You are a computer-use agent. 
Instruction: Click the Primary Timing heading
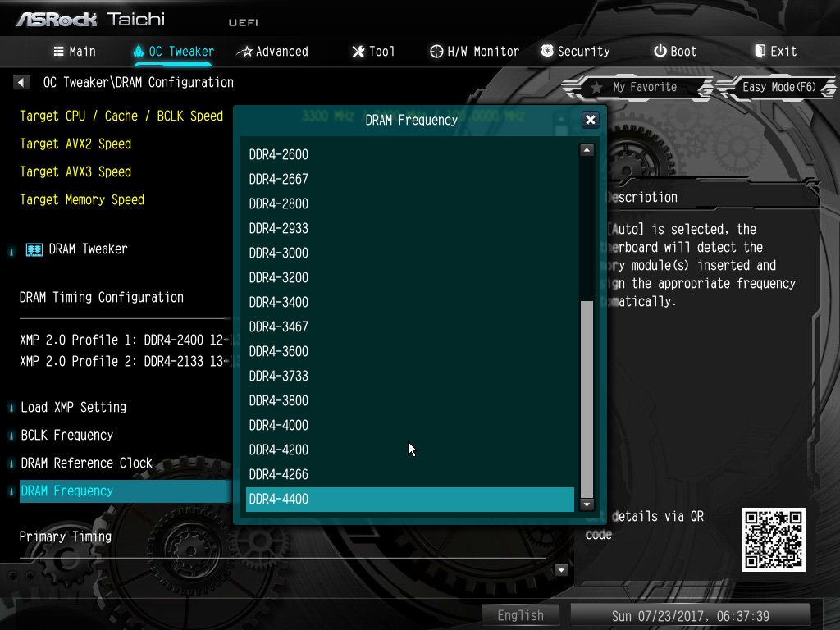(66, 536)
